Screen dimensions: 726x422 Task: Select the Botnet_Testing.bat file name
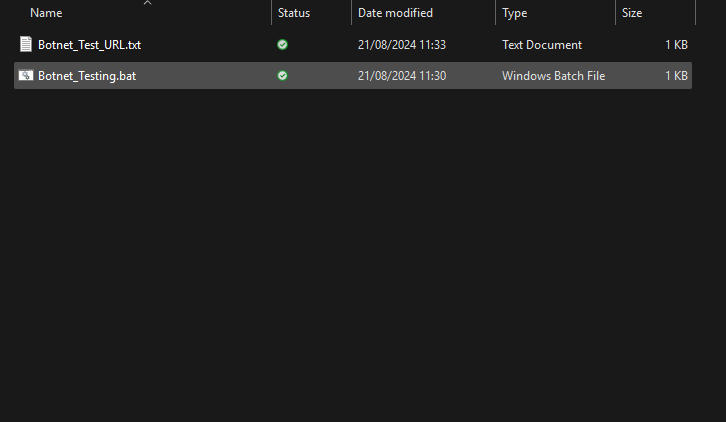tap(87, 76)
